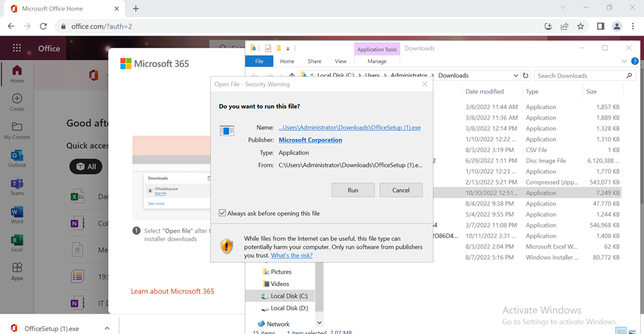644x334 pixels.
Task: Select Pictures in Explorer navigation pane
Action: coord(281,272)
